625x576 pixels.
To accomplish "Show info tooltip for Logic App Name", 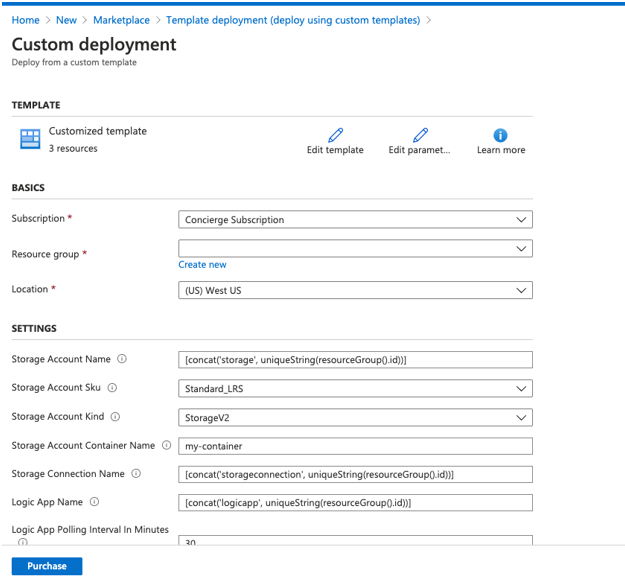I will (x=94, y=502).
